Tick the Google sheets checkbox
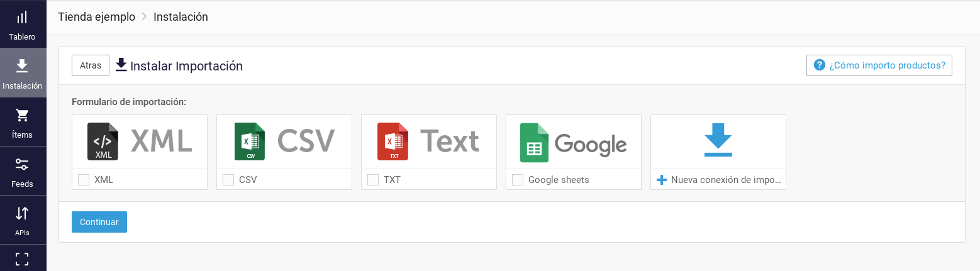The image size is (980, 271). pos(518,180)
